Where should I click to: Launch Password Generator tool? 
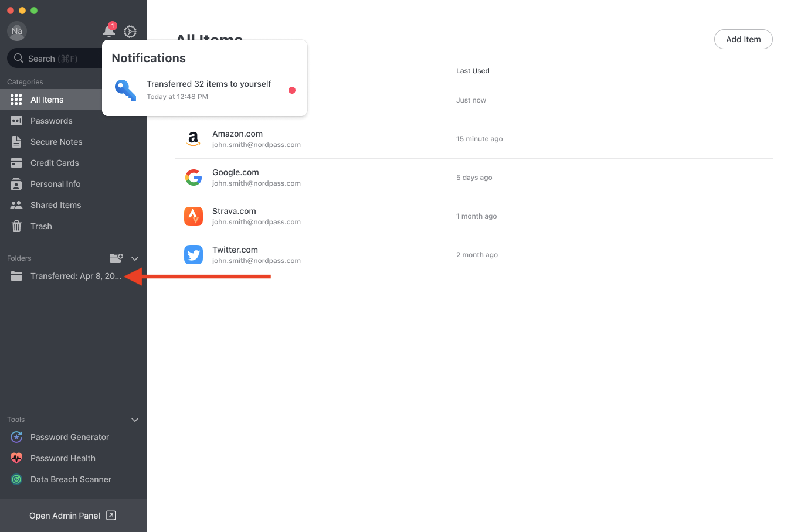pos(73,437)
